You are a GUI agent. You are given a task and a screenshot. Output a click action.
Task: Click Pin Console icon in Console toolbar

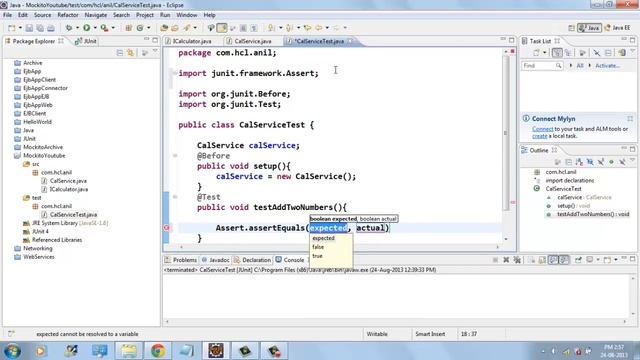point(578,260)
